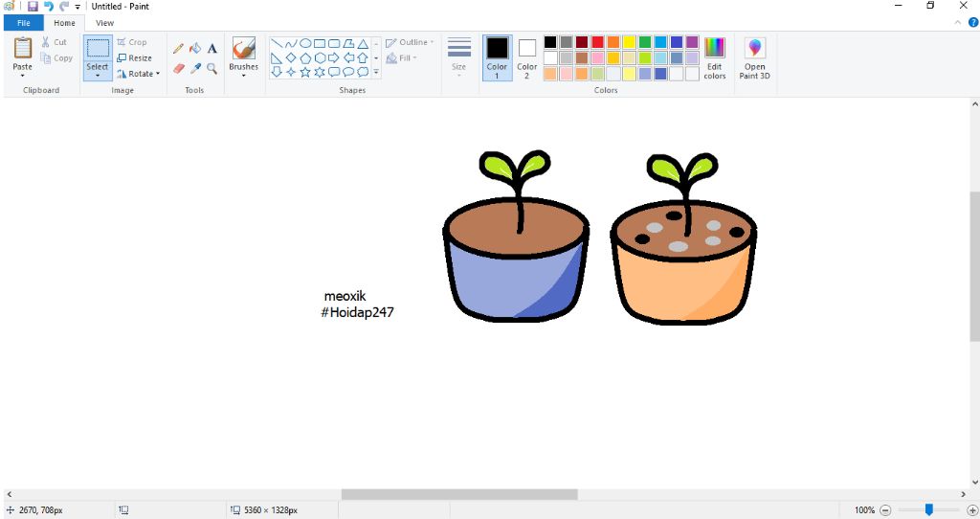This screenshot has width=980, height=519.
Task: Open the File menu
Action: coord(24,23)
